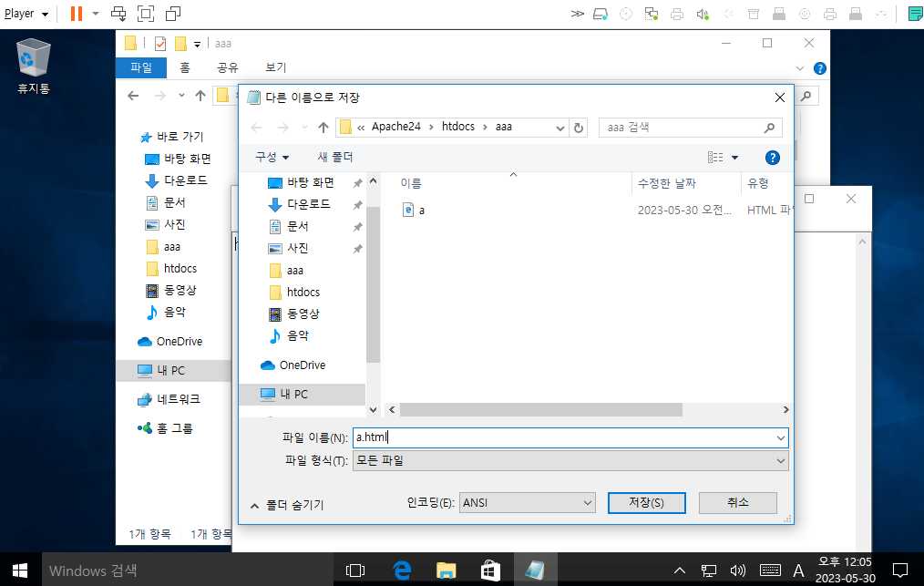
Task: Click the 취소 button
Action: [738, 503]
